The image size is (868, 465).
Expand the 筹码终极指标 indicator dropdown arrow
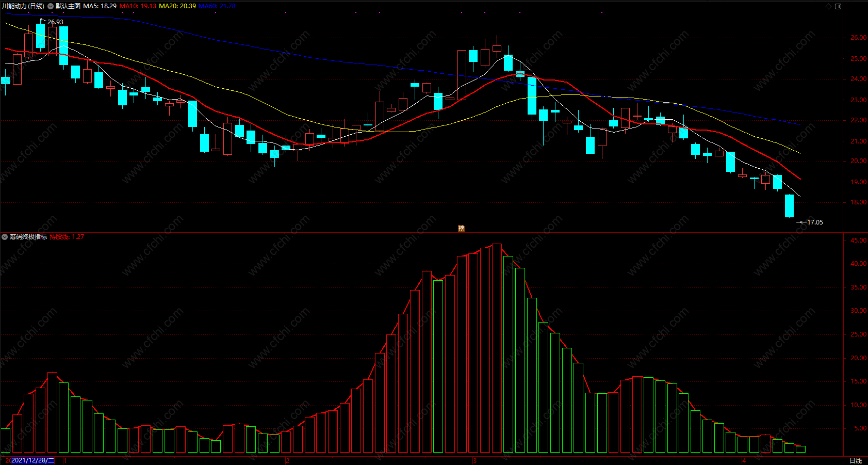pos(5,237)
